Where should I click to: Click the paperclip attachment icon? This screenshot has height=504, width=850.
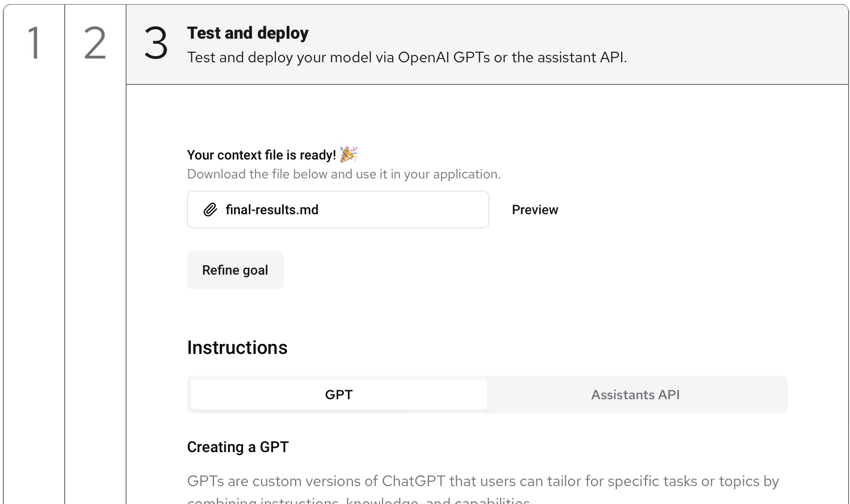click(x=210, y=210)
